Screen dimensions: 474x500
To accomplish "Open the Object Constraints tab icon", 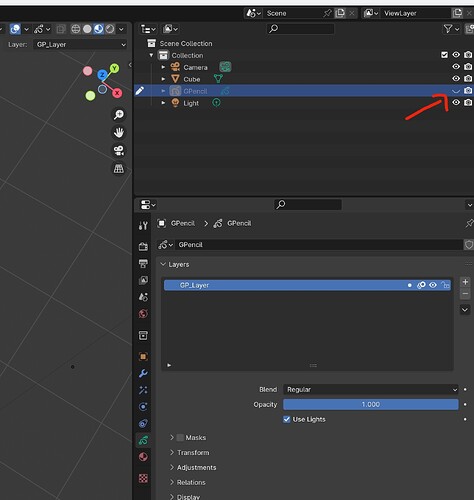I will pyautogui.click(x=143, y=423).
